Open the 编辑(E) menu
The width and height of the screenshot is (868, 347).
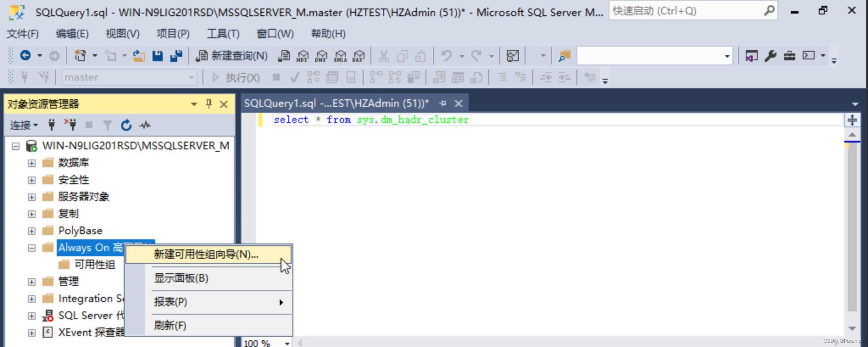[x=72, y=34]
